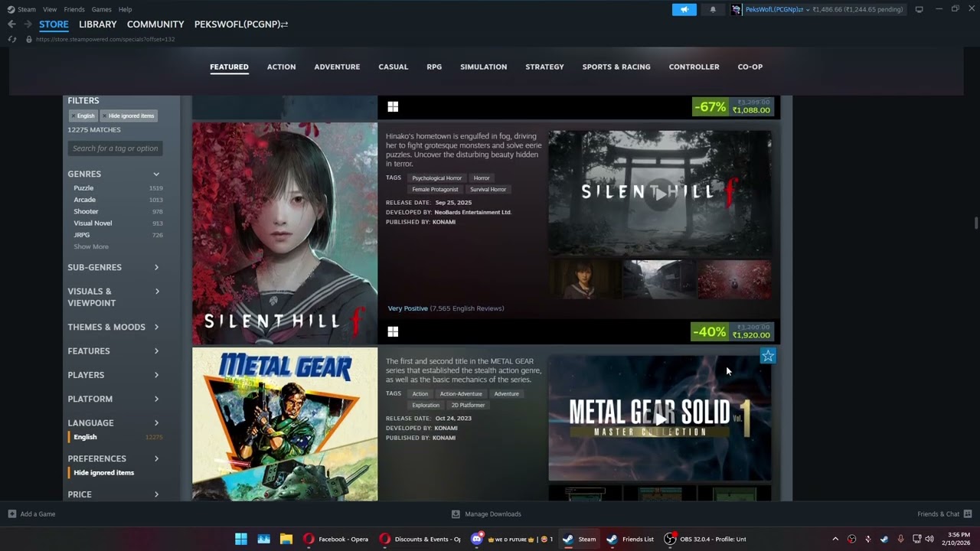Open the STORE section
This screenshot has height=551, width=980.
tap(54, 24)
